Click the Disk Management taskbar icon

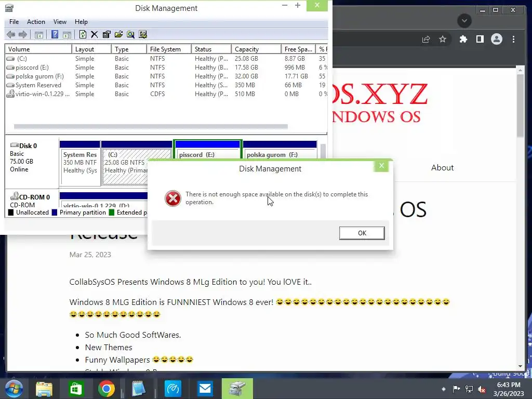(x=237, y=389)
